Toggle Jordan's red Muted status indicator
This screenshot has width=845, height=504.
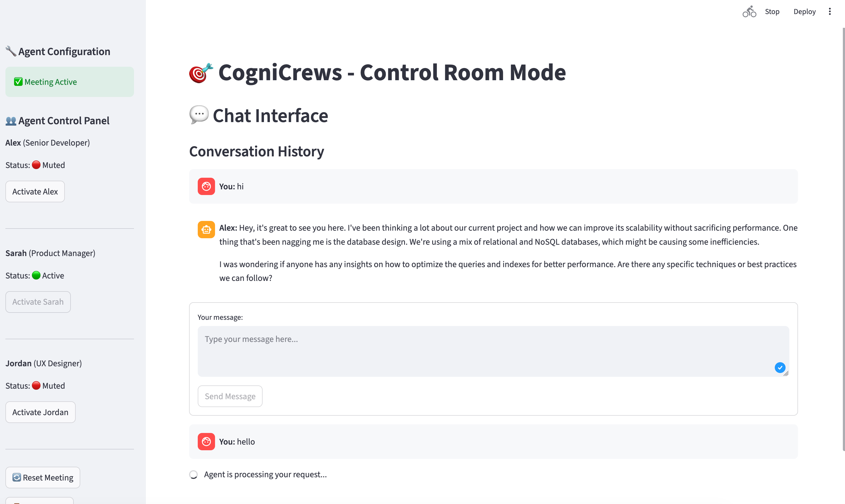pos(36,385)
